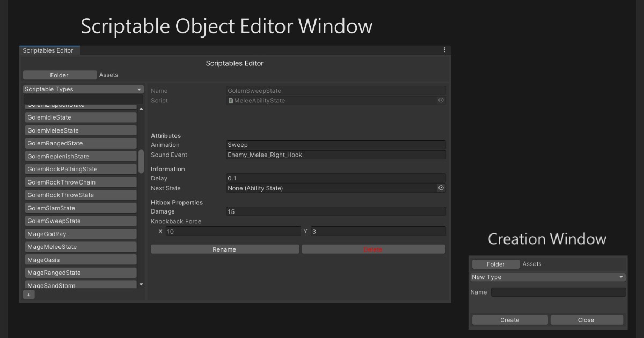Click the Create button
Viewport: 644px width, 338px height.
click(x=509, y=320)
